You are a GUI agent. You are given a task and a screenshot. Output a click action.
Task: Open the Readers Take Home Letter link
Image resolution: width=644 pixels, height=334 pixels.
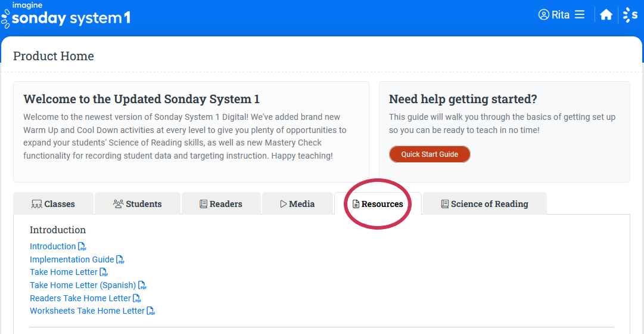[80, 298]
